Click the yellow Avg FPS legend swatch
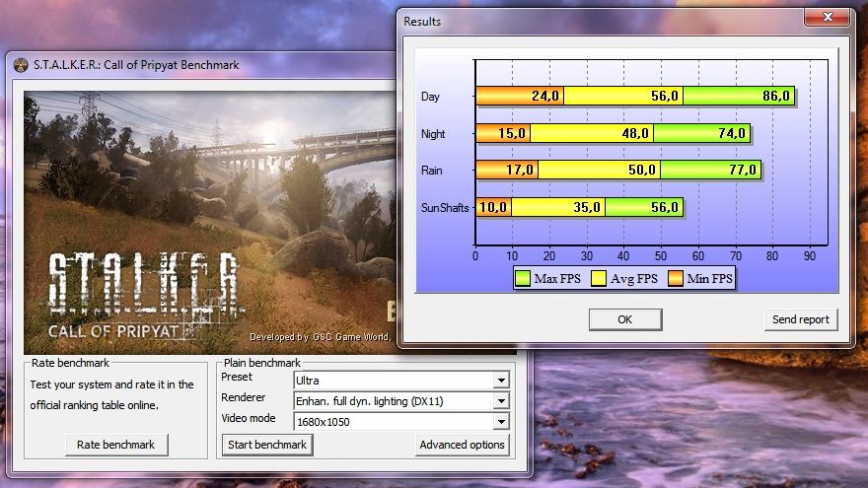Viewport: 868px width, 488px height. pos(599,279)
